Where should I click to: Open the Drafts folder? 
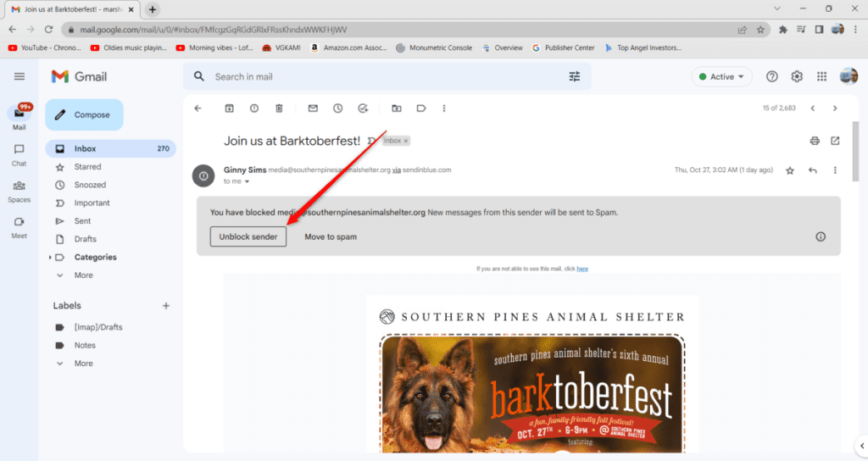(x=86, y=239)
